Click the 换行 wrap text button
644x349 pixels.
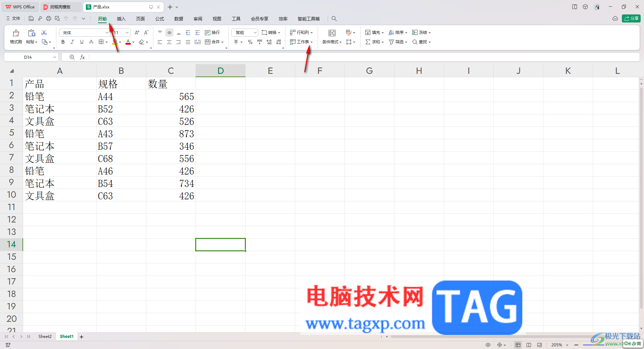click(212, 33)
